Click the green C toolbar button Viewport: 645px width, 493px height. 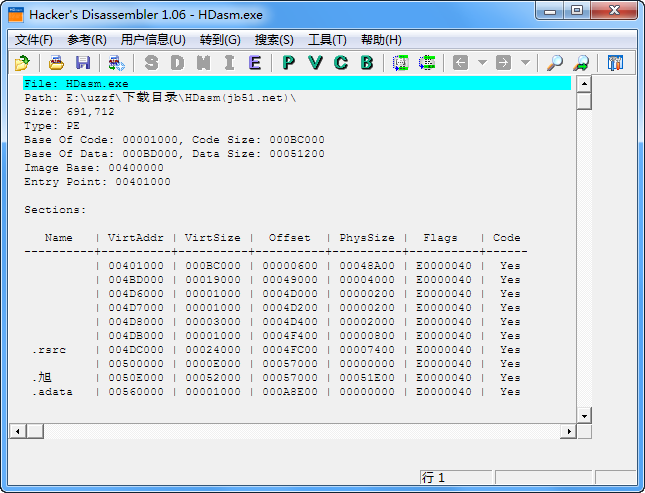341,63
